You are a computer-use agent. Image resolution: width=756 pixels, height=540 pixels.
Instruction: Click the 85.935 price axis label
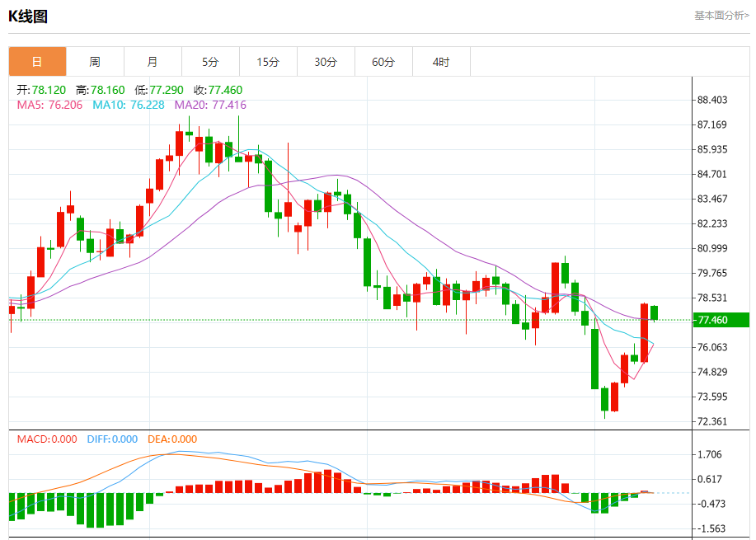[712, 149]
